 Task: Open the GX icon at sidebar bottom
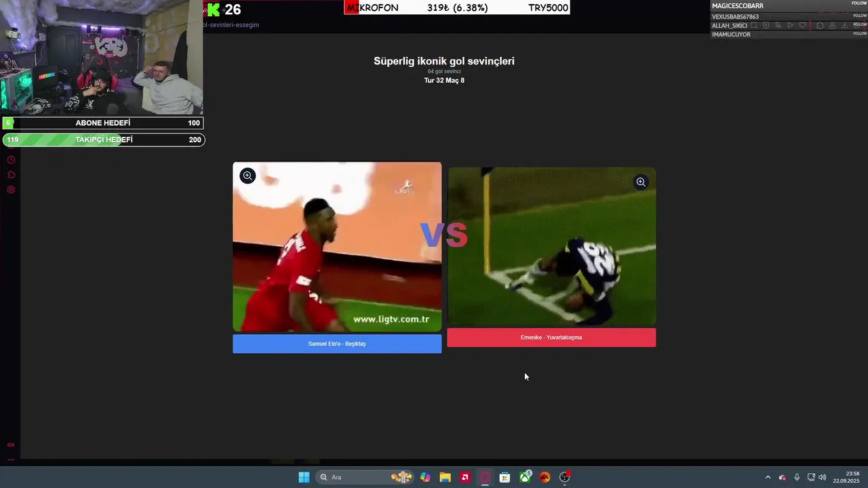coord(11,445)
